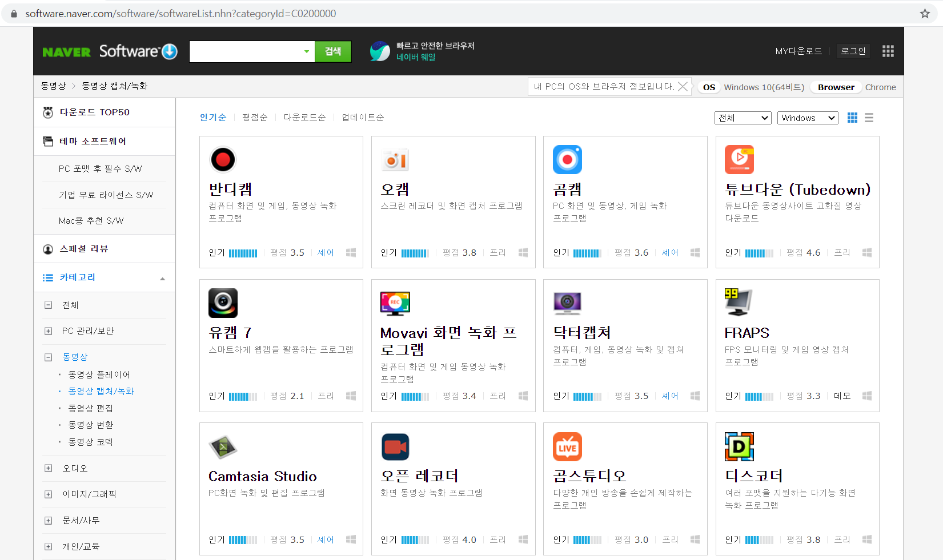943x560 pixels.
Task: Open the search box dropdown arrow
Action: [306, 51]
